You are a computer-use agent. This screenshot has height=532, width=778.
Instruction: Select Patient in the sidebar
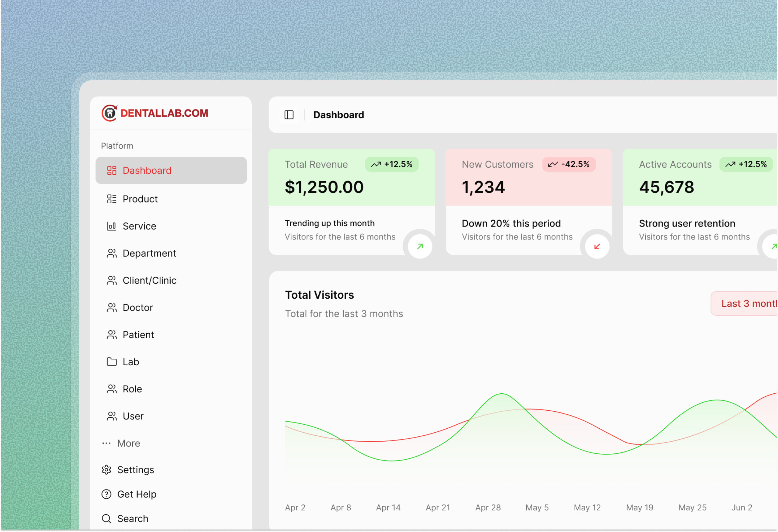click(138, 335)
